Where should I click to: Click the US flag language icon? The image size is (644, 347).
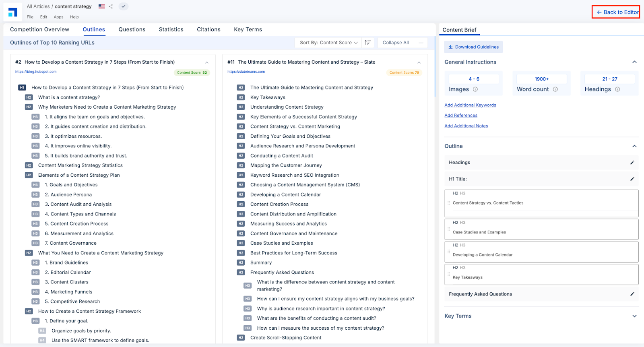[101, 6]
